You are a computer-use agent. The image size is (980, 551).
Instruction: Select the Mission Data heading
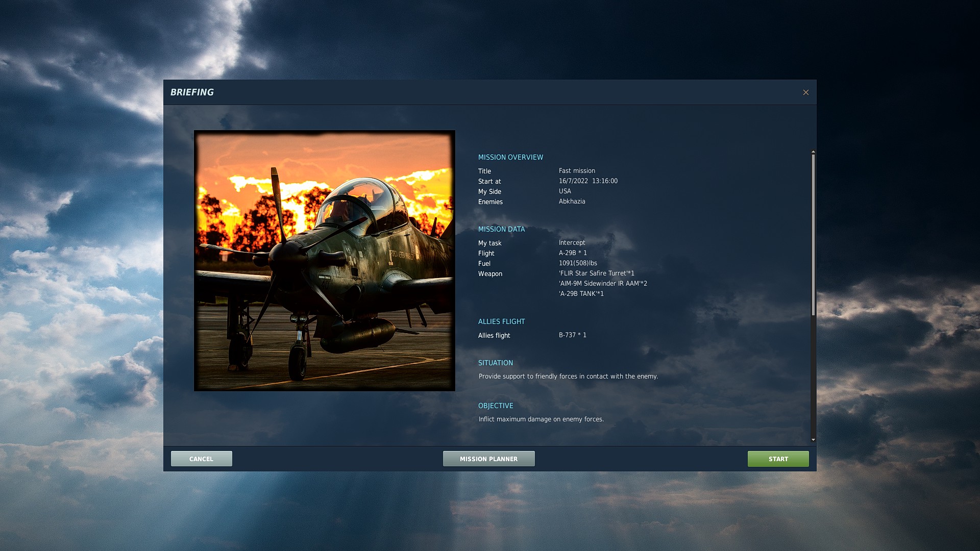501,229
